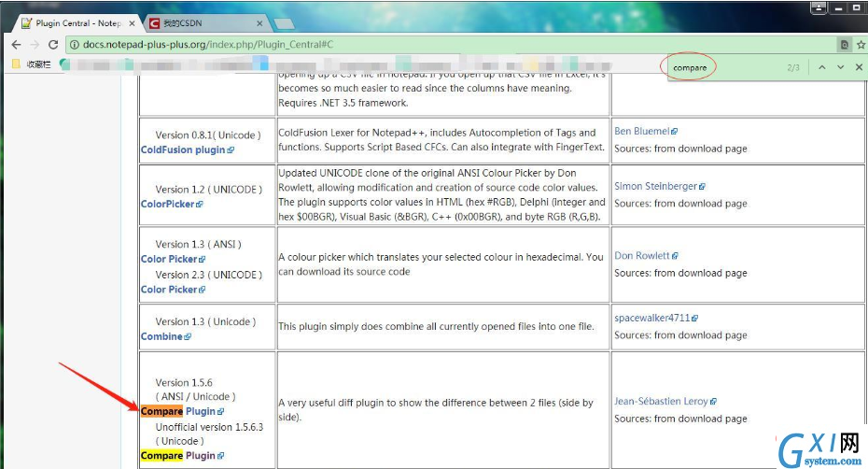Screen dimensions: 868x469
Task: Visit author Simon Steinberger's link
Action: coord(655,186)
